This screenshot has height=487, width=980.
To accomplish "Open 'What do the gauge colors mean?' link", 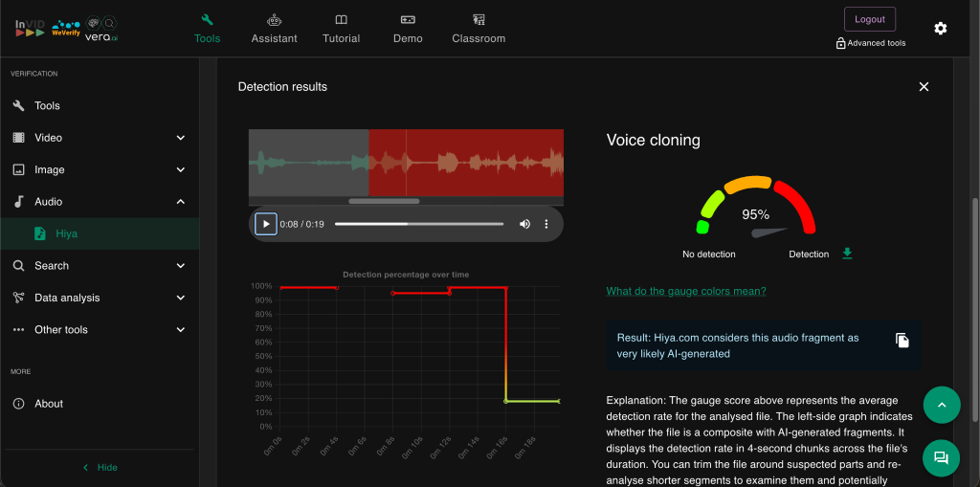I will pos(686,291).
